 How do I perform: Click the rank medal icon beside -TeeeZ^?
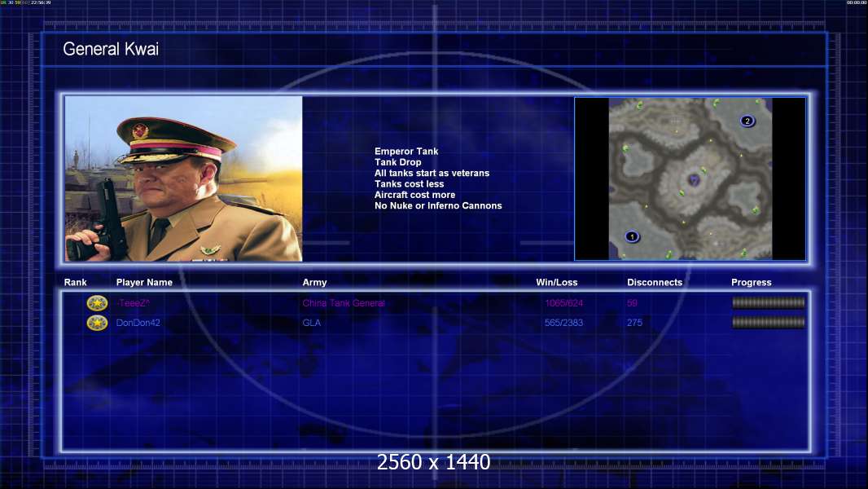pyautogui.click(x=97, y=303)
